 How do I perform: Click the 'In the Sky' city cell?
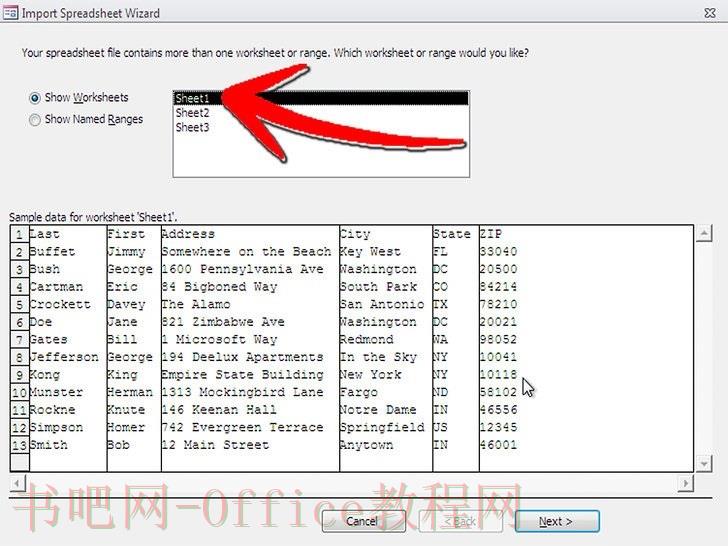[x=386, y=358]
